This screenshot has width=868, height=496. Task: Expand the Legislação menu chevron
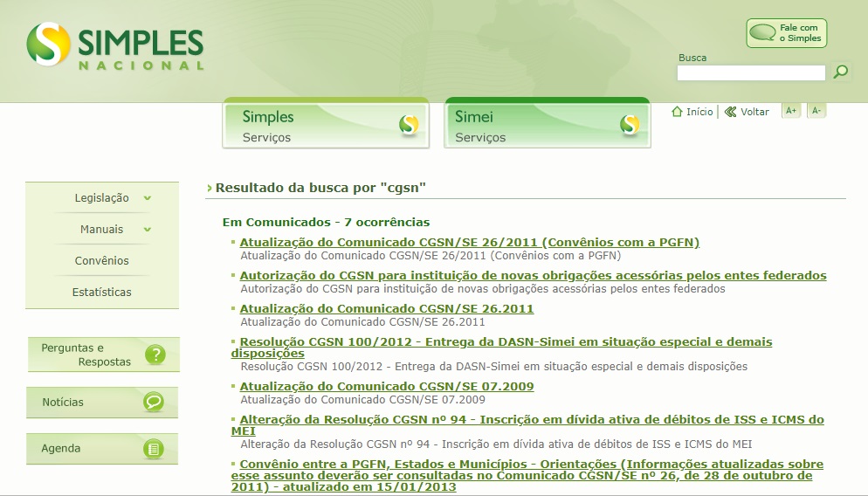click(148, 197)
